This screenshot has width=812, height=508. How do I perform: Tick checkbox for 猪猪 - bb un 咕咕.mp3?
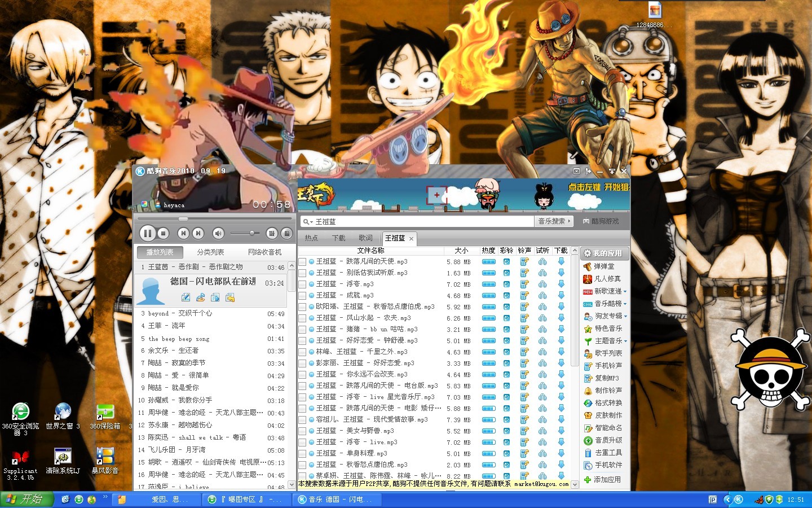click(303, 329)
